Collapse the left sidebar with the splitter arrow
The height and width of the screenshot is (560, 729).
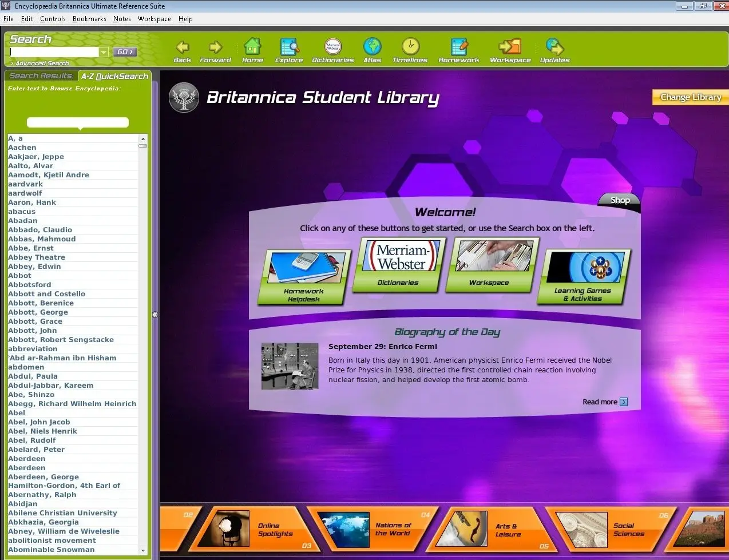(154, 315)
